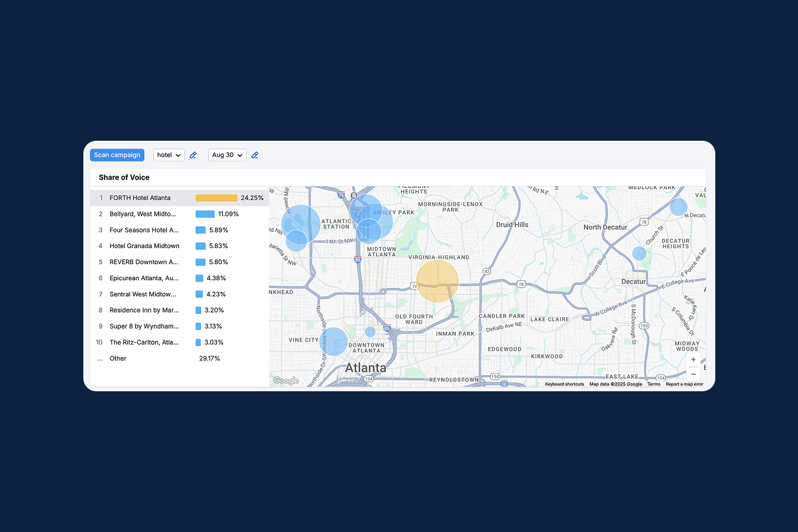Click the Map data ©2025 Google text

[616, 384]
